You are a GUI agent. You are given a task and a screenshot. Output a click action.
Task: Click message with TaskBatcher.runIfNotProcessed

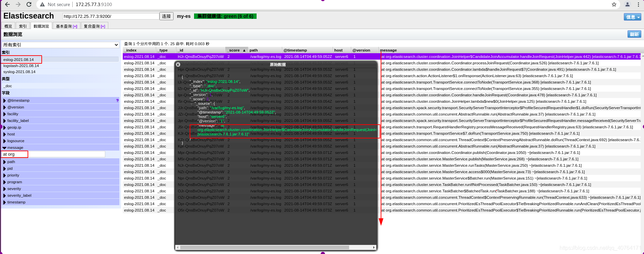(486, 185)
